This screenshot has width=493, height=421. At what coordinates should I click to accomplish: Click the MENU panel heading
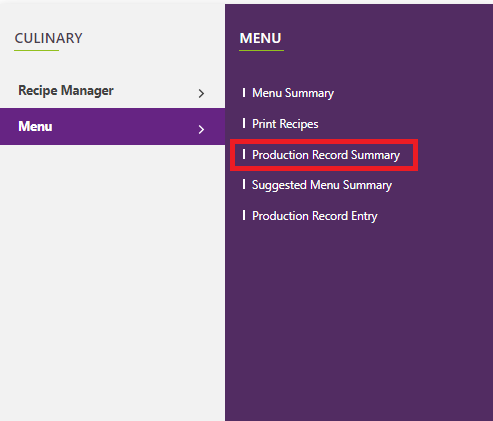tap(260, 38)
